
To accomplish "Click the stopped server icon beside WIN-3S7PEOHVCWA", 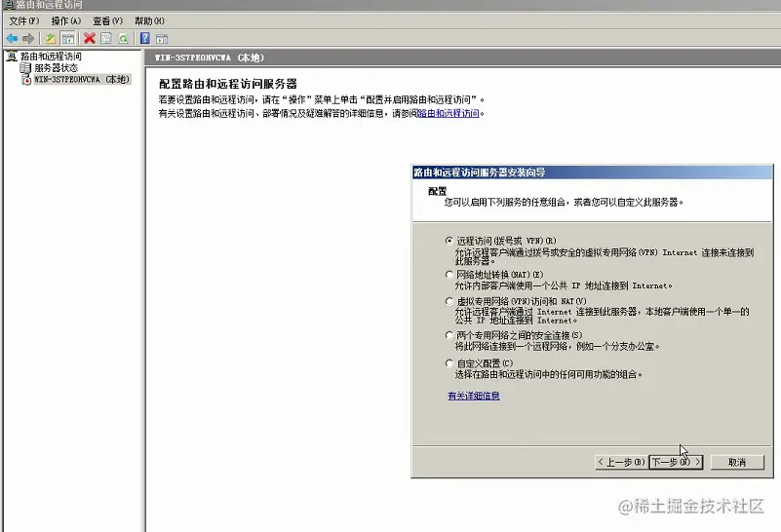I will pyautogui.click(x=26, y=80).
